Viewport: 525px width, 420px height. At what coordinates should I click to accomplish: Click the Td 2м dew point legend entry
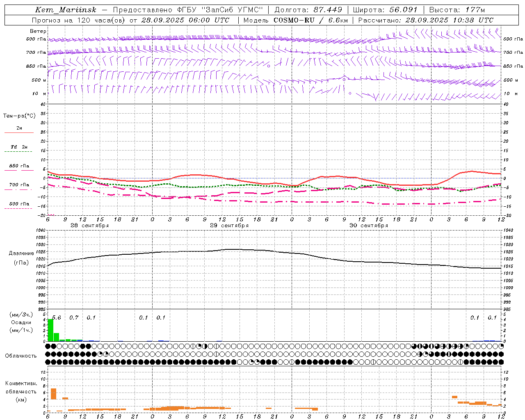tap(19, 147)
